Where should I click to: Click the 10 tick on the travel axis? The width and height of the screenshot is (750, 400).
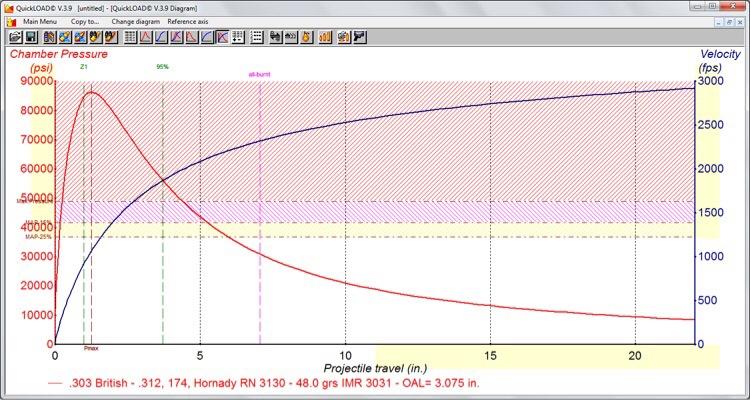coord(345,356)
